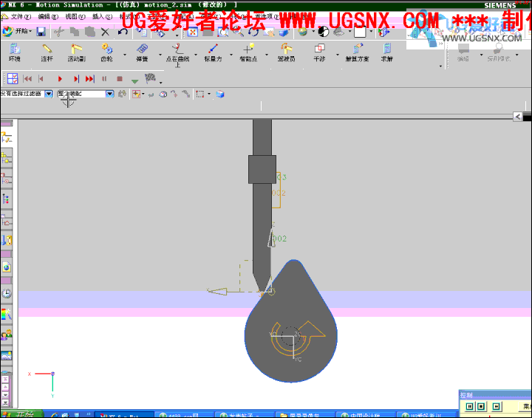Step animation back one frame
Image resolution: width=532 pixels, height=418 pixels.
[41, 79]
